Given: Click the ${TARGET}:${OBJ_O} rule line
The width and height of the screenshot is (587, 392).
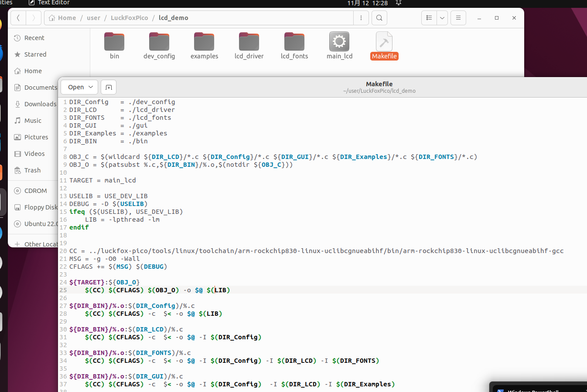Looking at the screenshot, I should tap(105, 282).
